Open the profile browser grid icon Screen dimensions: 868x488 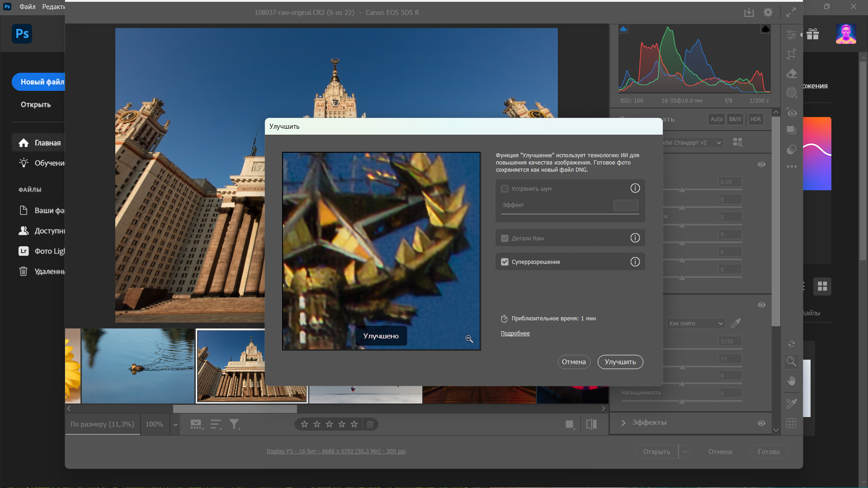[x=737, y=142]
